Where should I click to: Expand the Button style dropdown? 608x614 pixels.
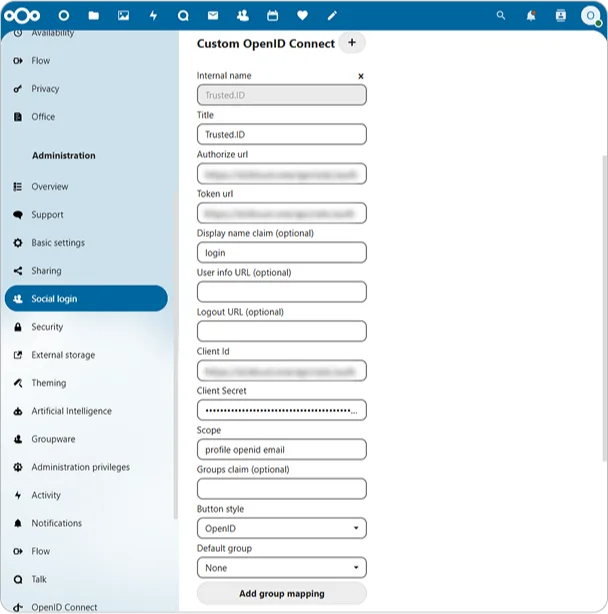281,528
